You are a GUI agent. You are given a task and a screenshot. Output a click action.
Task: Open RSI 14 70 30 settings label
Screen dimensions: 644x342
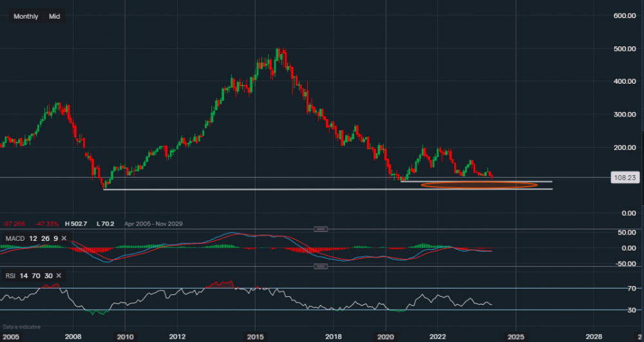pos(28,276)
